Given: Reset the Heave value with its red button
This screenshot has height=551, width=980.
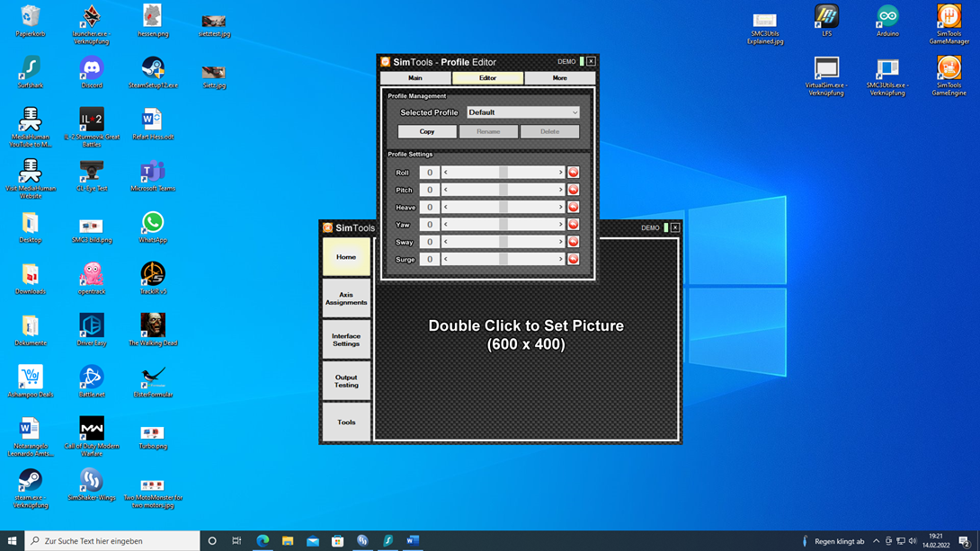Looking at the screenshot, I should [x=573, y=207].
